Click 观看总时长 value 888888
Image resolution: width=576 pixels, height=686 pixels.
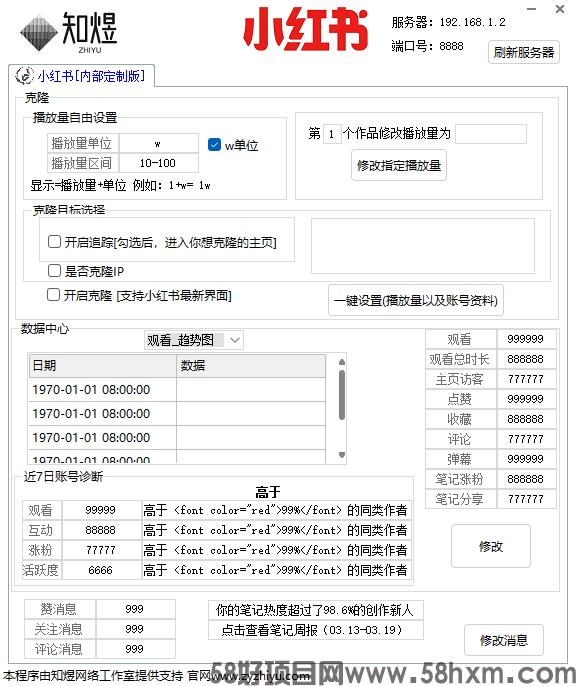pyautogui.click(x=526, y=359)
